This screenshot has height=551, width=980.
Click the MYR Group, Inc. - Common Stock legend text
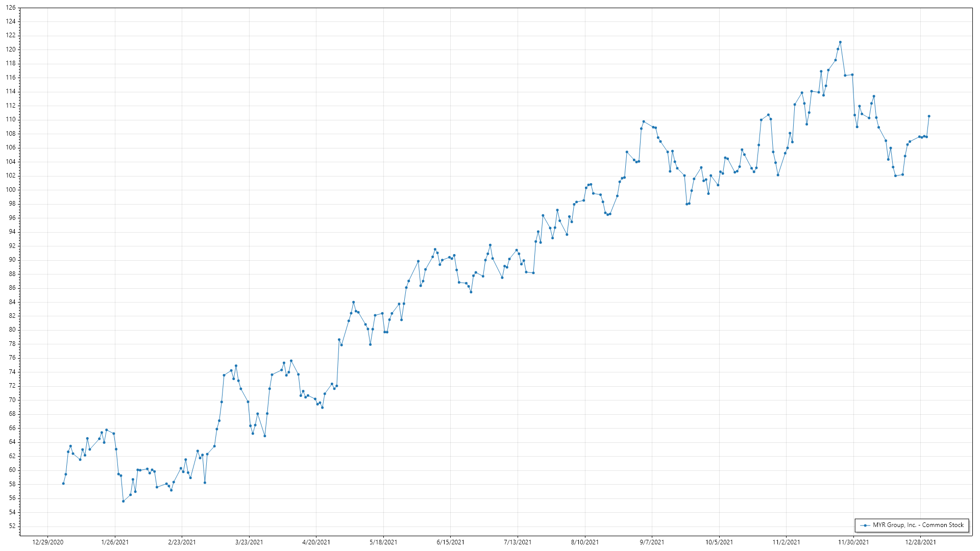tap(918, 525)
